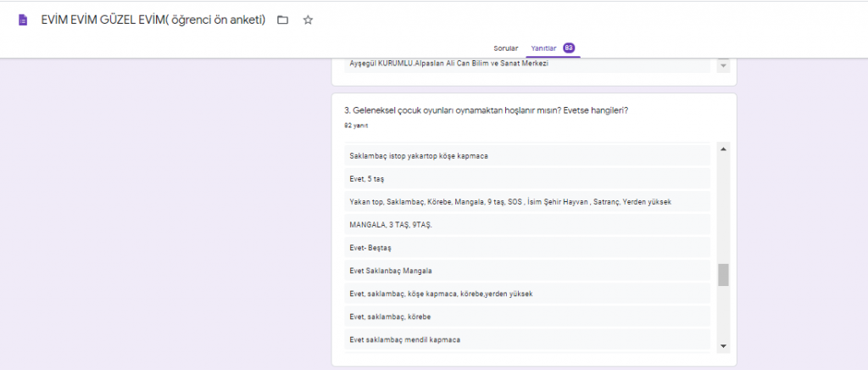Click the Ayşegül KURUMLU response row

pos(448,64)
